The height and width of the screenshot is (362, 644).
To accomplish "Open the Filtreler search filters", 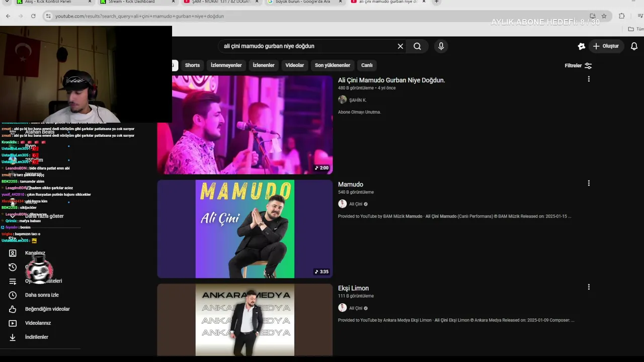I will tap(578, 66).
